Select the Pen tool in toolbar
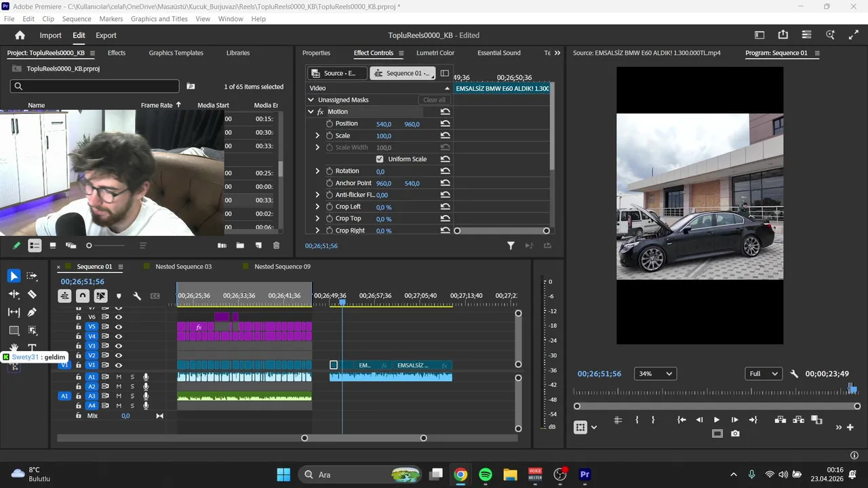Viewport: 868px width, 488px height. 32,312
